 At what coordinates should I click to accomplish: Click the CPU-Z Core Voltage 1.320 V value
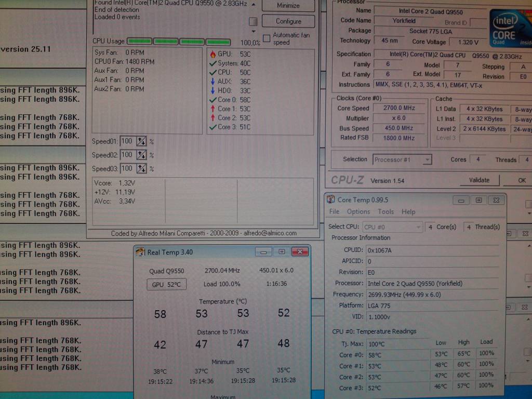pyautogui.click(x=468, y=42)
